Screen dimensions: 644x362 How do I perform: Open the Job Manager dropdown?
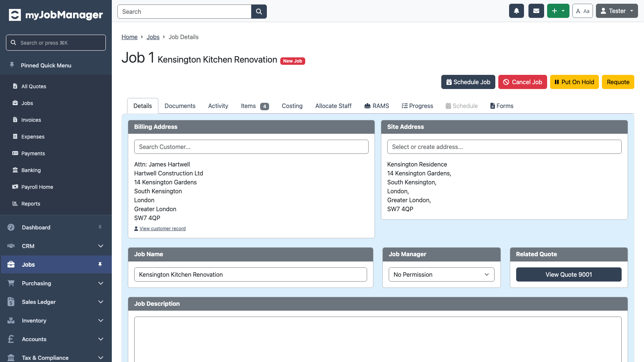pos(441,274)
